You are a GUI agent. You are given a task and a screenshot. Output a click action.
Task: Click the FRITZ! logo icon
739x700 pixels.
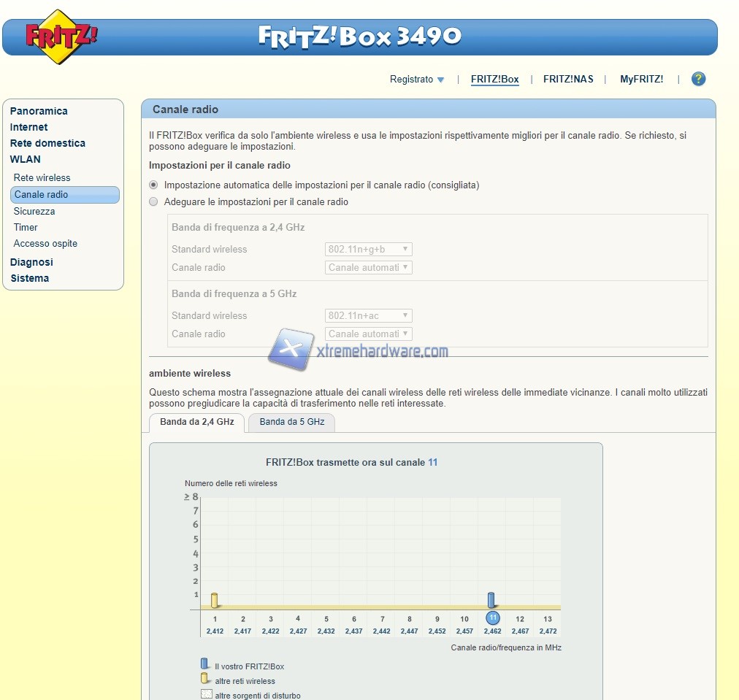point(61,36)
